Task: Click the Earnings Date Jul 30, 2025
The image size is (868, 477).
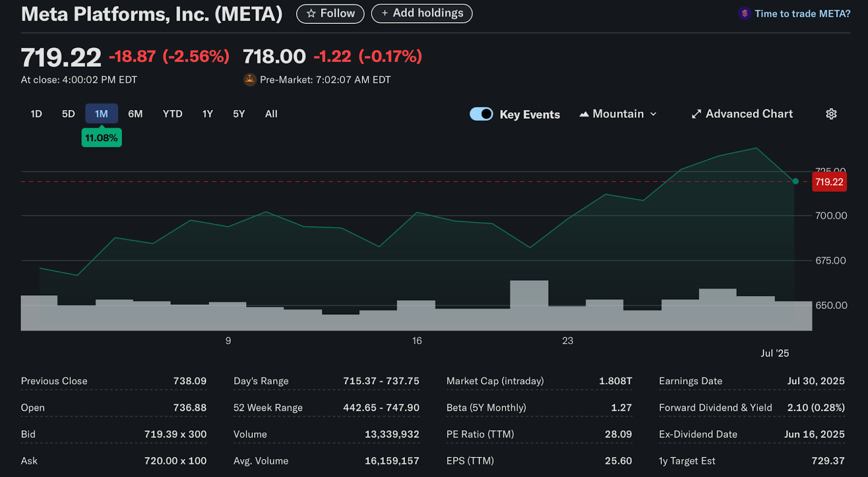Action: coord(816,381)
